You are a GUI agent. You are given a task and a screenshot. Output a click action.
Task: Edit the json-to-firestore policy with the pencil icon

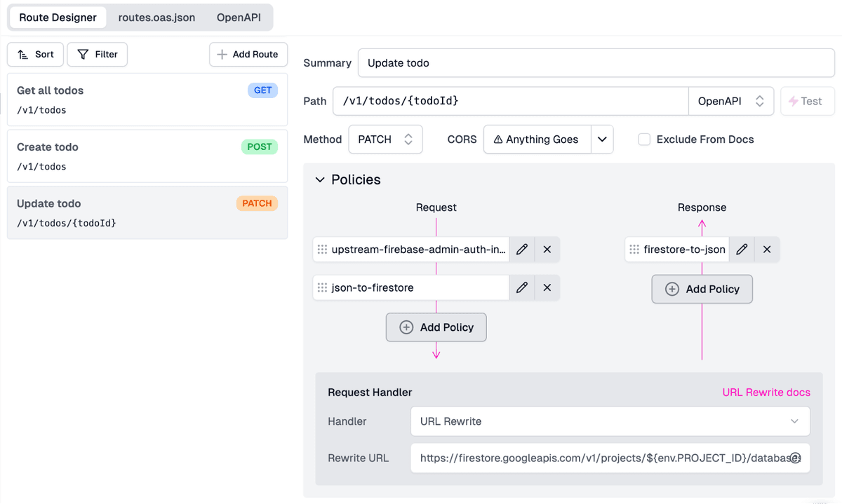click(521, 287)
